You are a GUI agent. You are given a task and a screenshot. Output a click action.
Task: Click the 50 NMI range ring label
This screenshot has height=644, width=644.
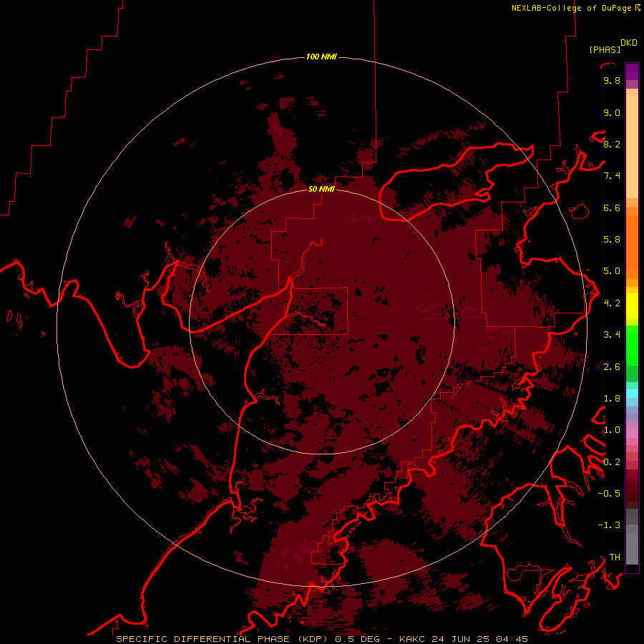click(x=321, y=189)
